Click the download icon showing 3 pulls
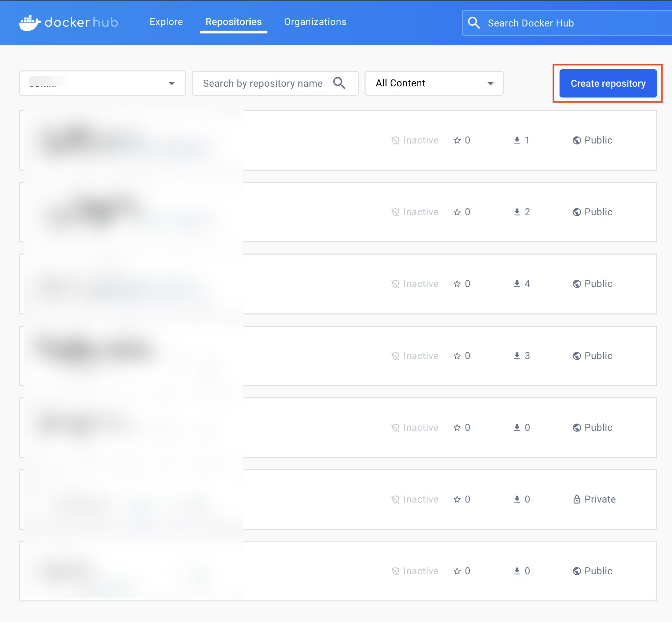The image size is (672, 622). 517,356
